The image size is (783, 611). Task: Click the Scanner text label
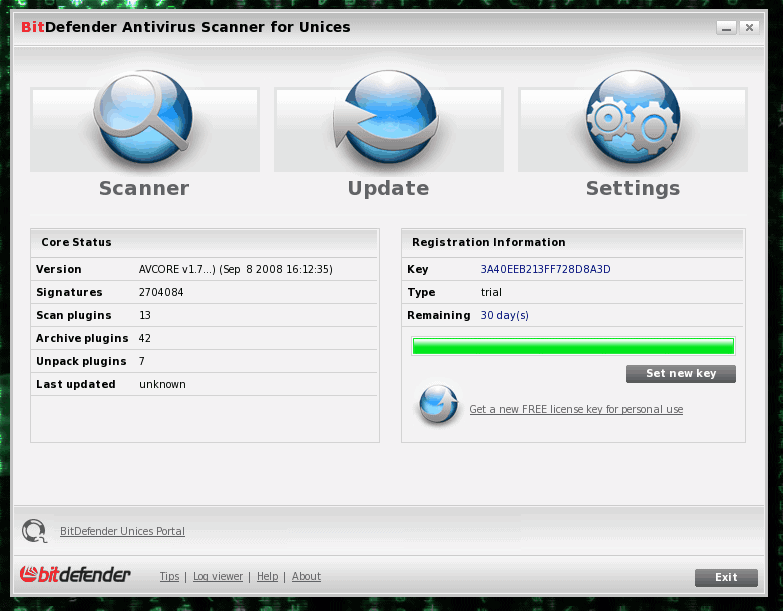[x=144, y=188]
